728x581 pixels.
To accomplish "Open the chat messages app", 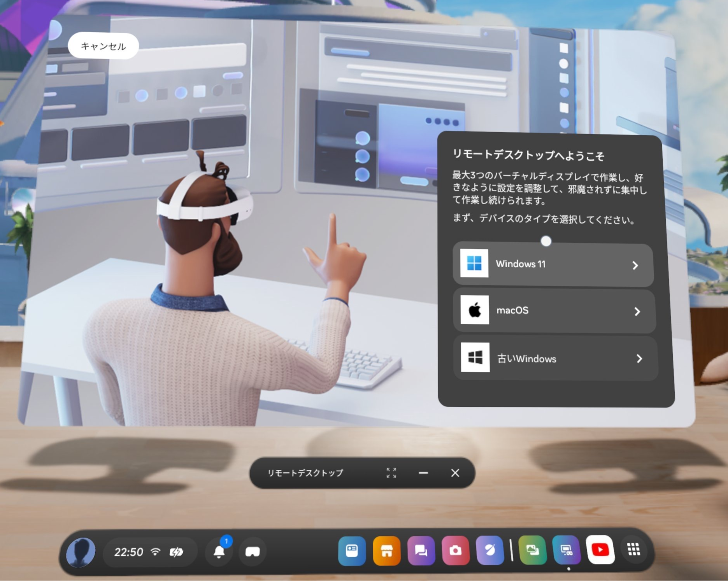I will coord(421,551).
